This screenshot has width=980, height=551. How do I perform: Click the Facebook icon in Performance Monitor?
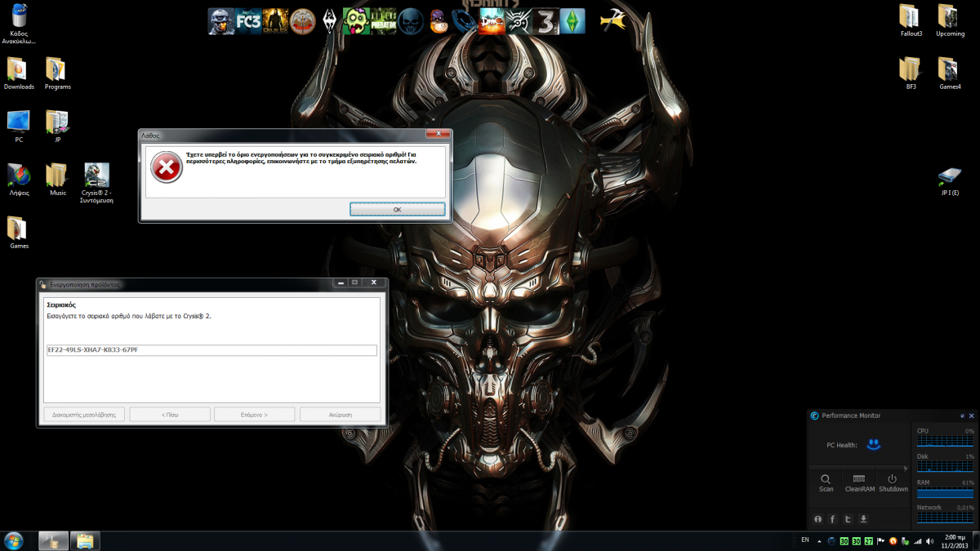pos(833,519)
